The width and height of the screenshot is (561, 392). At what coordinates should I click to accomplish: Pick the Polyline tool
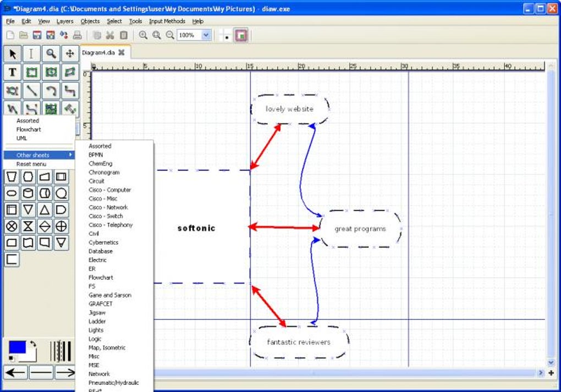coord(13,108)
